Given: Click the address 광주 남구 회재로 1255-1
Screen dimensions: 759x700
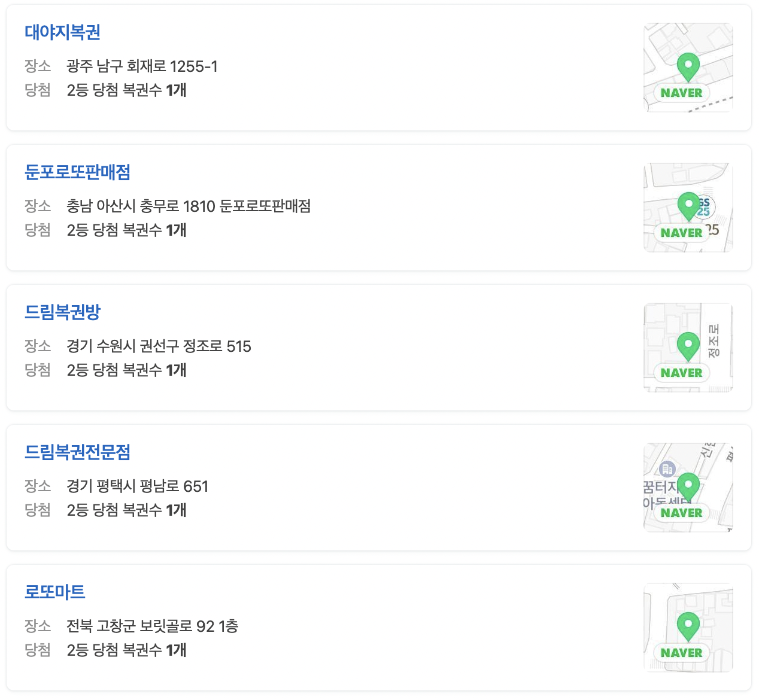Looking at the screenshot, I should (142, 66).
